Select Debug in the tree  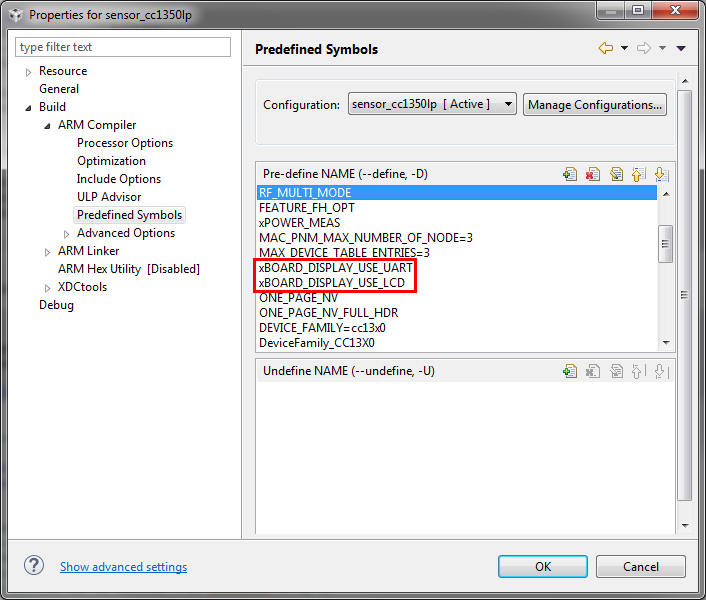pos(56,305)
